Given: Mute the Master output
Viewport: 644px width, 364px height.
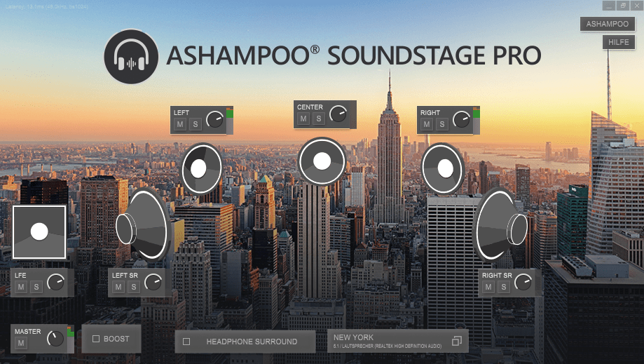Looking at the screenshot, I should click(x=21, y=343).
